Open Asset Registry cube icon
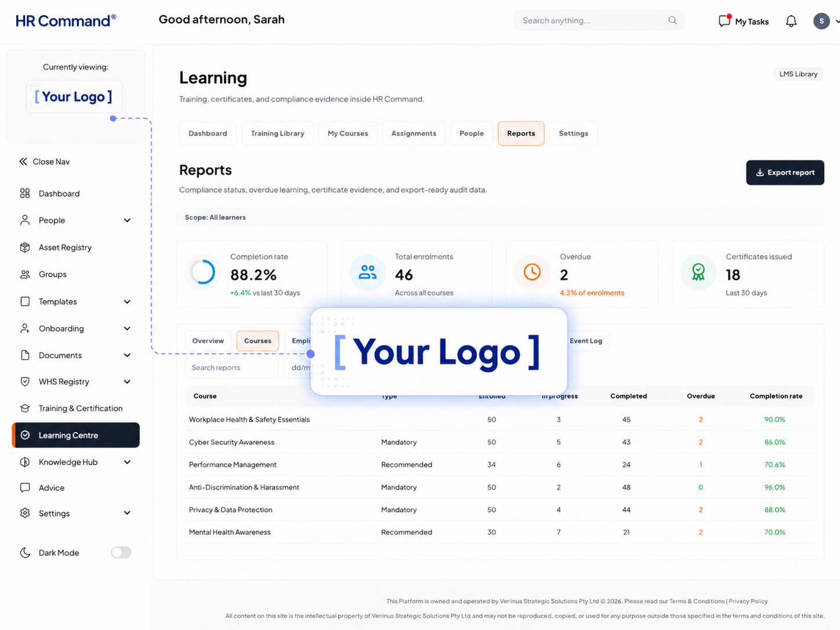Image resolution: width=840 pixels, height=630 pixels. coord(25,247)
